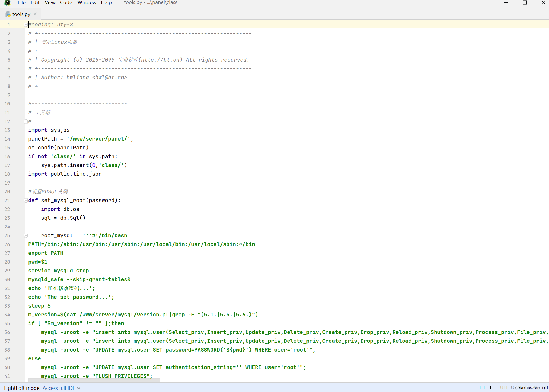The width and height of the screenshot is (549, 392).
Task: Toggle fold marker at line 12 comment end
Action: (x=26, y=121)
